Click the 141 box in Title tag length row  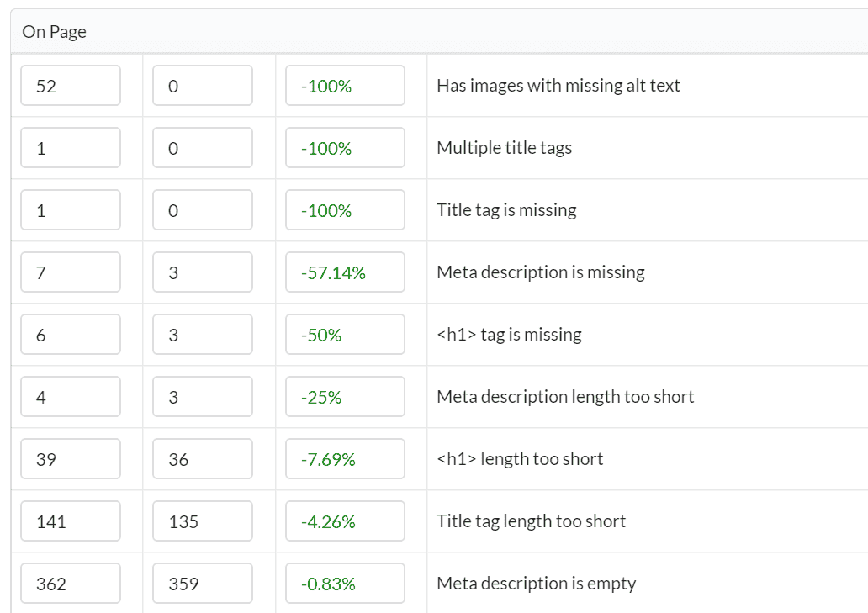click(70, 521)
